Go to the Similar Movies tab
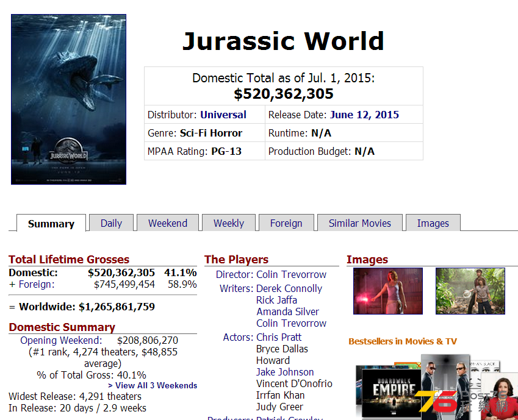 pos(360,223)
